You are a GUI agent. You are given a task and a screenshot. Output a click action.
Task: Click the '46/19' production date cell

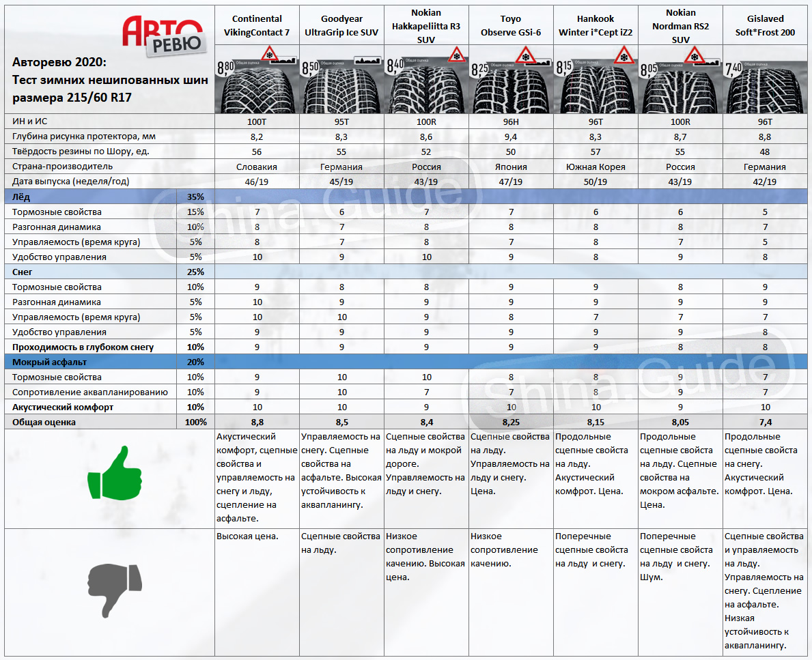[x=257, y=182]
